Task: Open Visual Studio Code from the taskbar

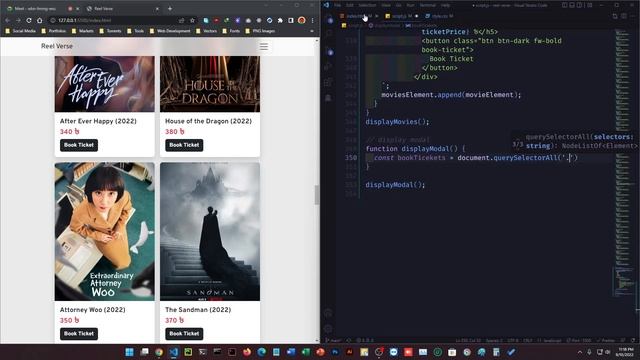Action: click(173, 352)
